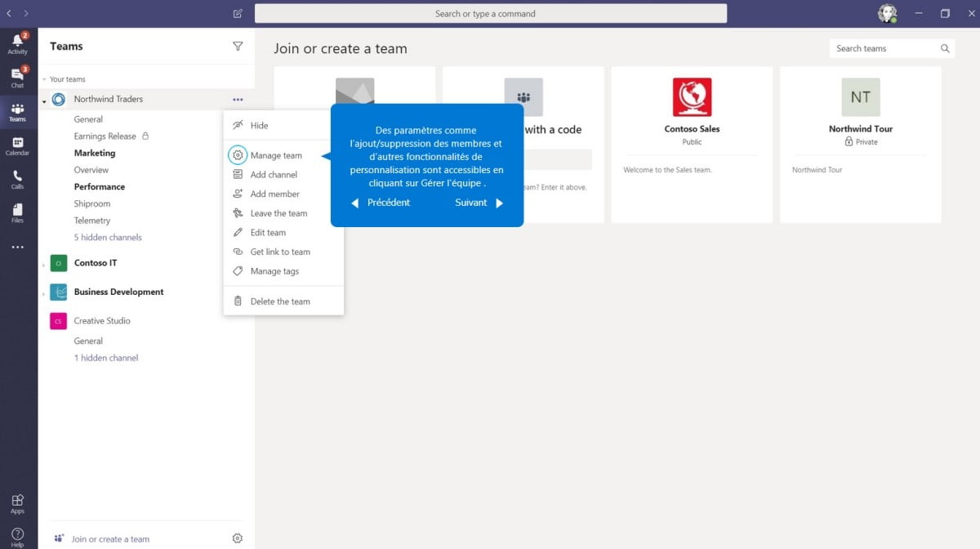Choose Get link to team
Screen dimensions: 980x549
283,252
